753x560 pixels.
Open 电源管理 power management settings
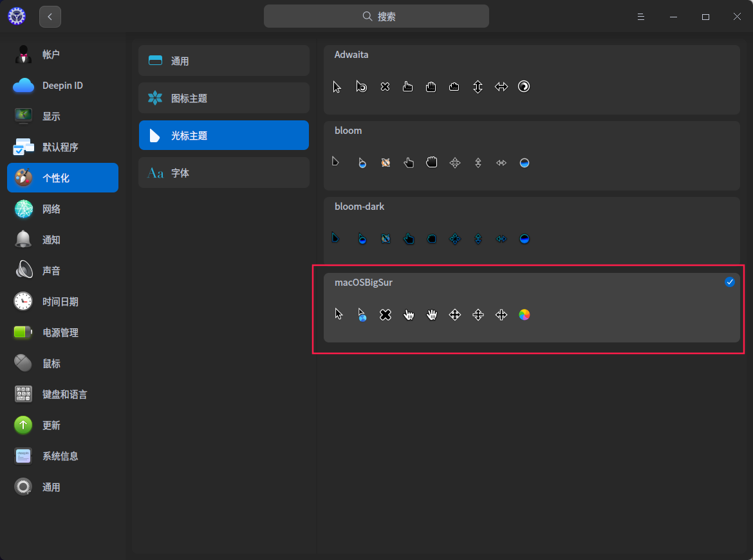23,332
